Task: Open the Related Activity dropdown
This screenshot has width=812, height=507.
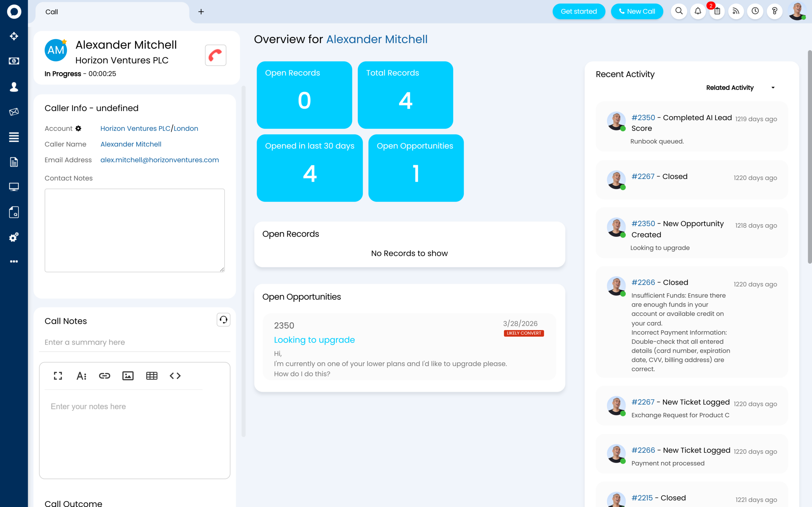Action: [740, 87]
